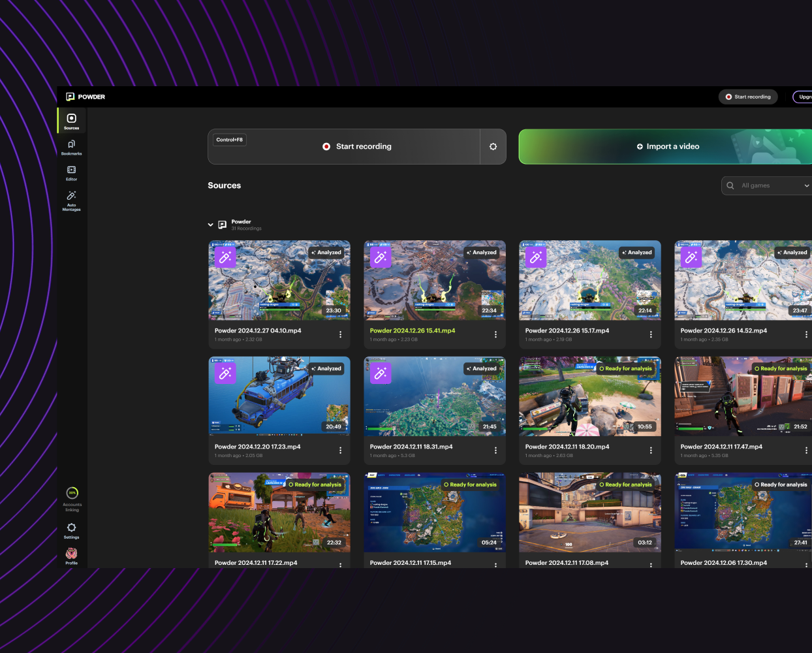Open recording settings gear icon
The width and height of the screenshot is (812, 653).
pos(493,146)
